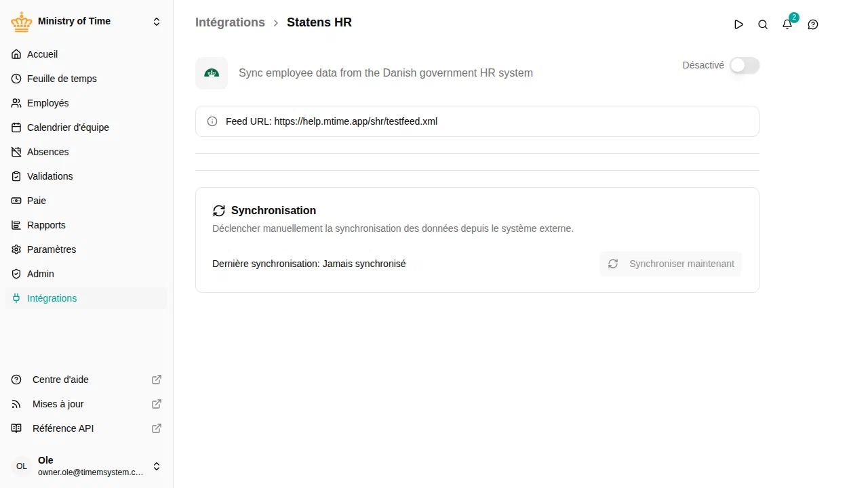Click the external link icon beside Mises à jour
This screenshot has width=868, height=488.
[x=157, y=404]
